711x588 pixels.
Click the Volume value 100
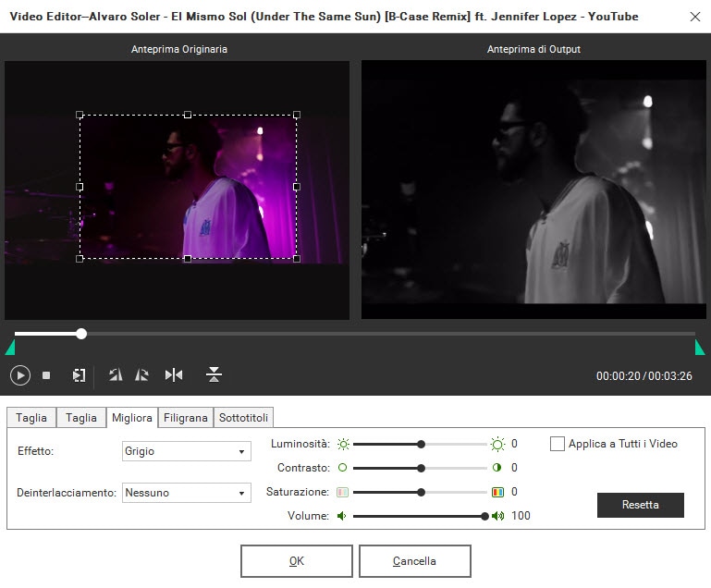click(x=521, y=516)
